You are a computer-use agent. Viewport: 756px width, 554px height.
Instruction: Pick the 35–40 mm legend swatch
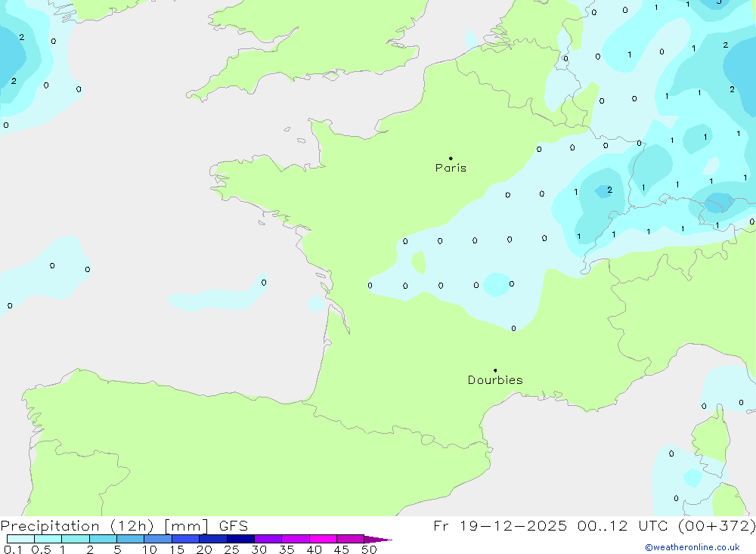(x=296, y=539)
